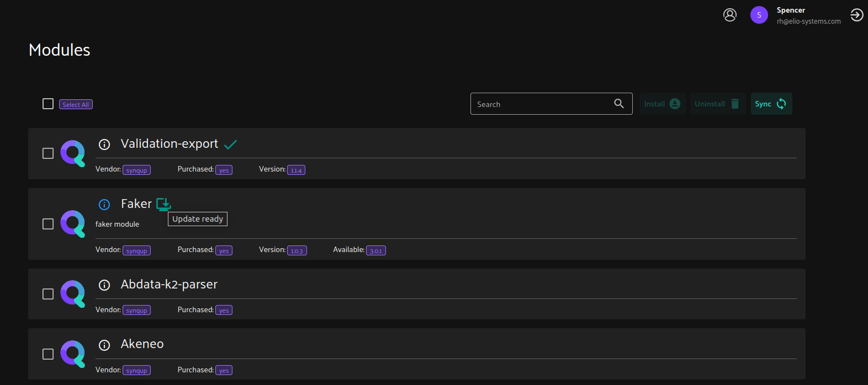868x385 pixels.
Task: Click Faker purchased yes badge
Action: click(x=224, y=250)
